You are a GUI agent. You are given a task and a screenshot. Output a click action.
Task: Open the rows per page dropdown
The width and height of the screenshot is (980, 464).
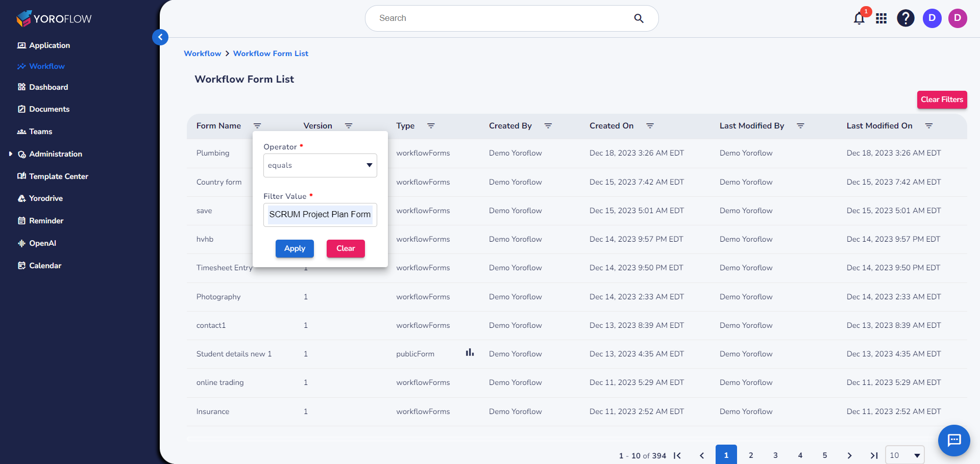[x=904, y=455]
